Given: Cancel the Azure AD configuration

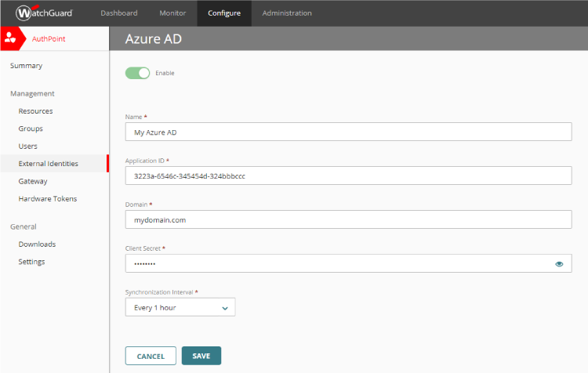Looking at the screenshot, I should [x=151, y=356].
